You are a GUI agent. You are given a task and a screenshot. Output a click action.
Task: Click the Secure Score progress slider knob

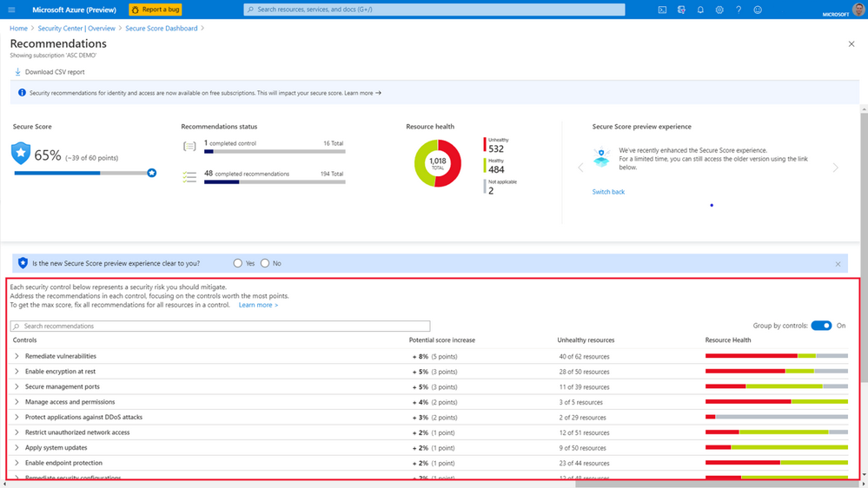152,173
